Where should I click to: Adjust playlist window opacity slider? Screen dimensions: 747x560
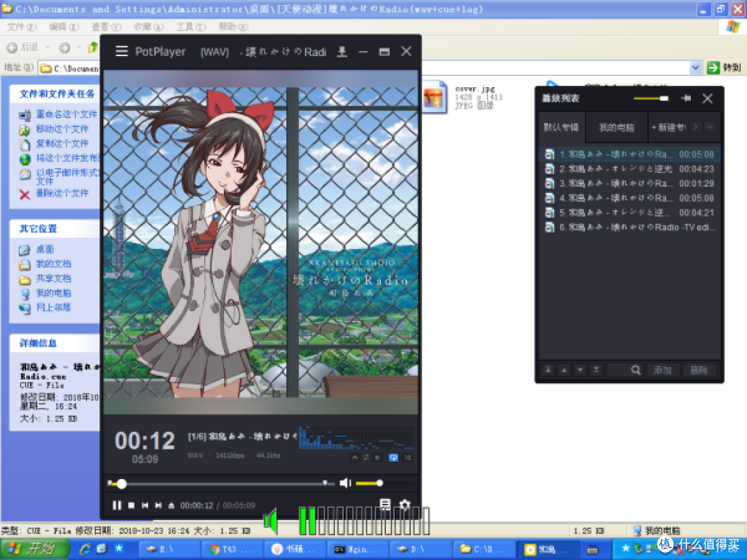coord(651,98)
